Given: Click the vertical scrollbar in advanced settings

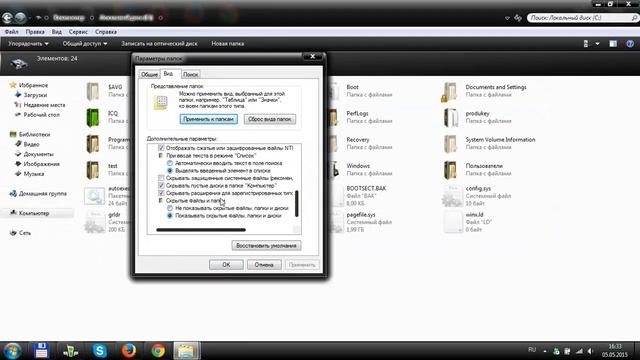Looking at the screenshot, I should click(x=297, y=203).
